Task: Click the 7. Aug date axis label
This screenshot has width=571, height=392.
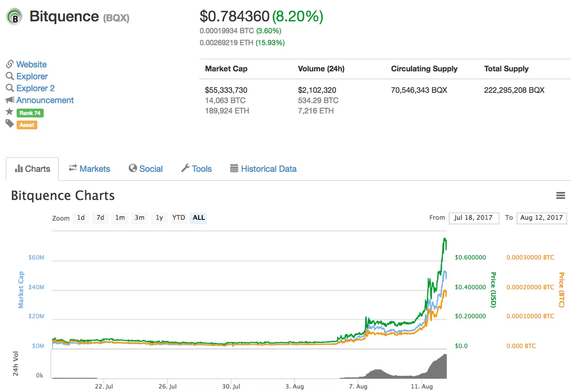Action: coord(359,386)
